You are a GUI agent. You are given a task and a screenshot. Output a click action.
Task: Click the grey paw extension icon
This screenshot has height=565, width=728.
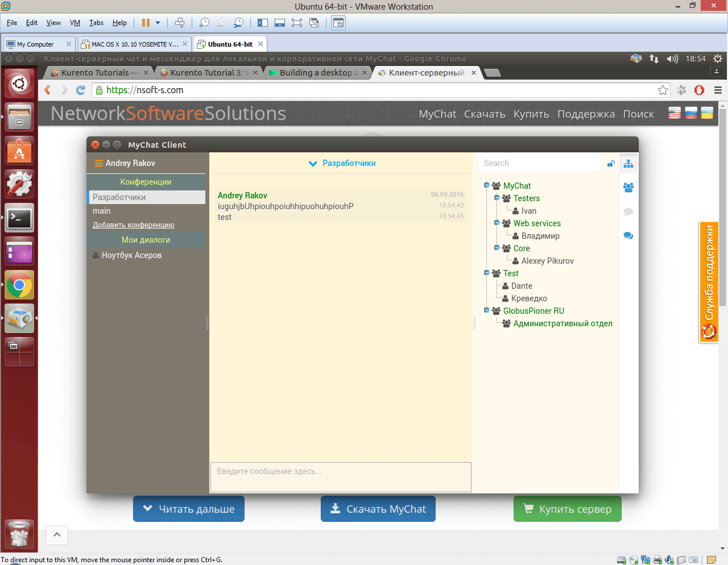pyautogui.click(x=681, y=90)
